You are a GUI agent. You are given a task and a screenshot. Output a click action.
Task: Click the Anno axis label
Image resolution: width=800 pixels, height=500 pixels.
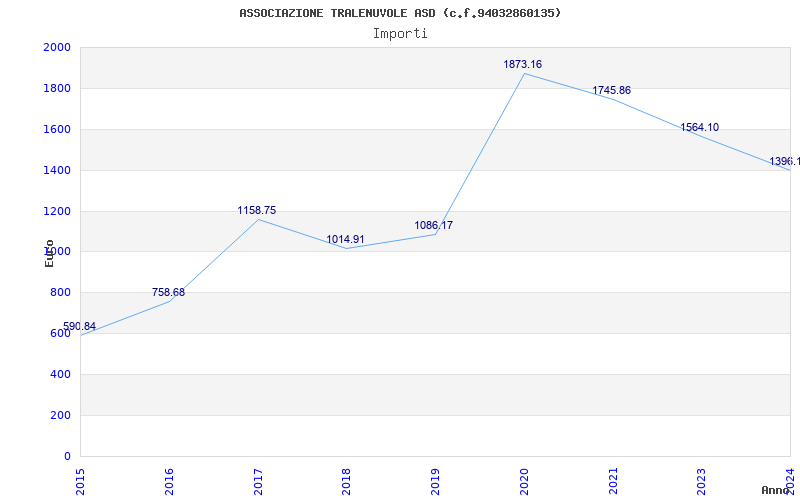[776, 490]
